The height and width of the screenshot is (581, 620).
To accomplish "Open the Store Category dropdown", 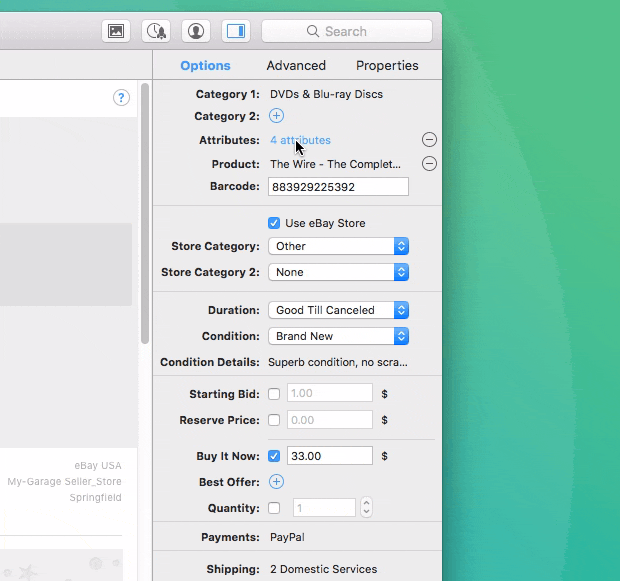I will point(338,246).
